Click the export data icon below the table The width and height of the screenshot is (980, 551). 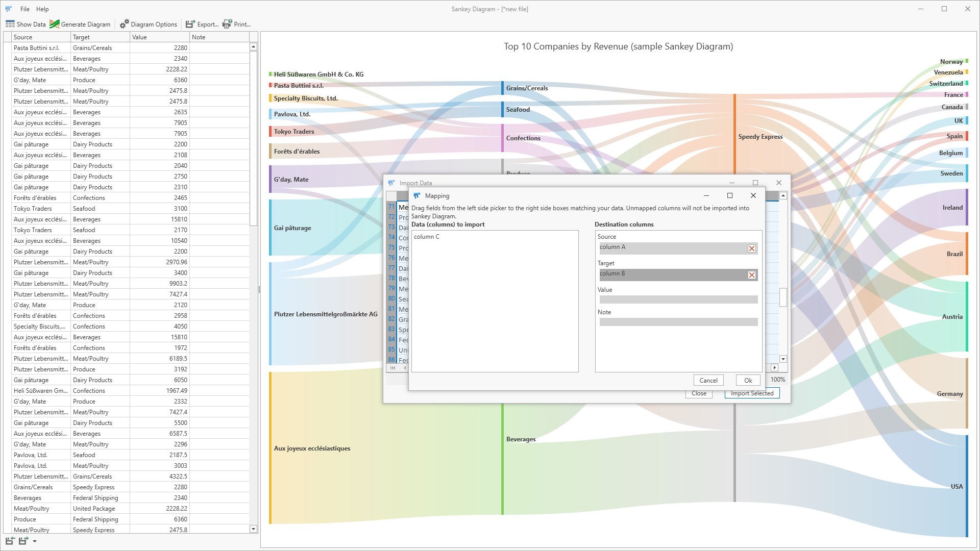point(23,541)
